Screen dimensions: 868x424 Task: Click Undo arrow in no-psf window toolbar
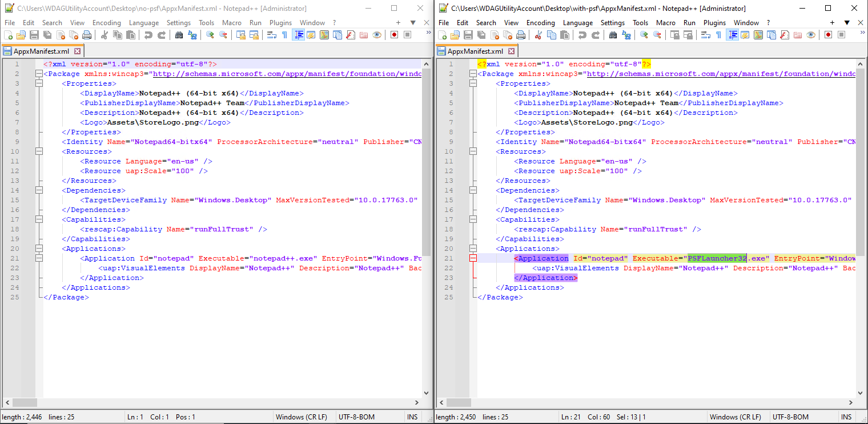pyautogui.click(x=148, y=35)
